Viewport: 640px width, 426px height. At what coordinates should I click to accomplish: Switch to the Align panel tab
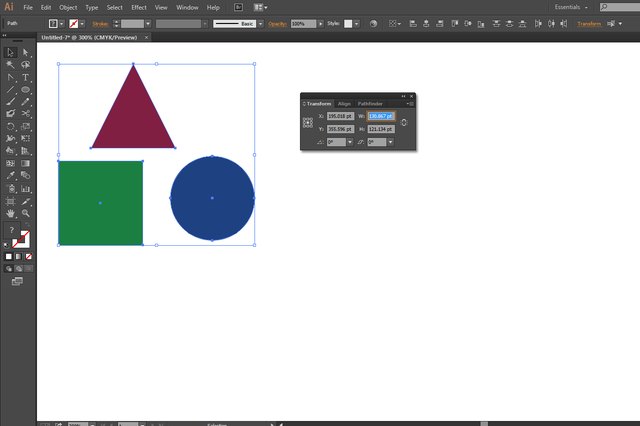[344, 104]
